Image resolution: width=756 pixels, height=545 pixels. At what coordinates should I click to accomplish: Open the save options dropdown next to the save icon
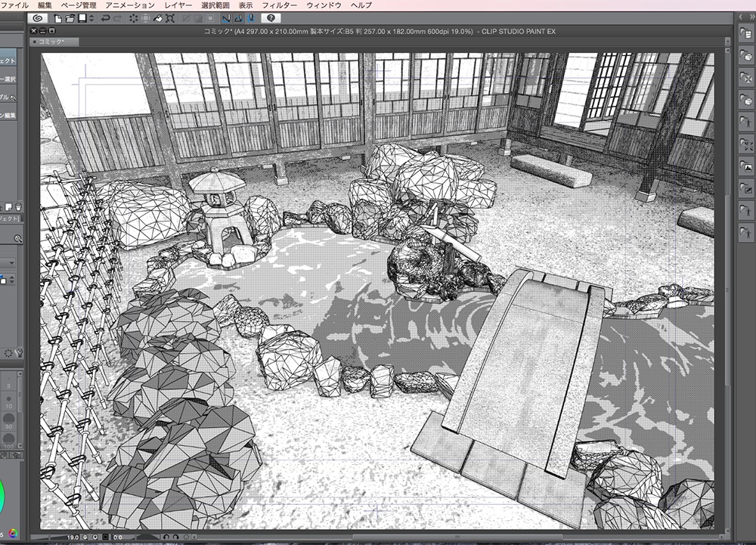tap(91, 19)
